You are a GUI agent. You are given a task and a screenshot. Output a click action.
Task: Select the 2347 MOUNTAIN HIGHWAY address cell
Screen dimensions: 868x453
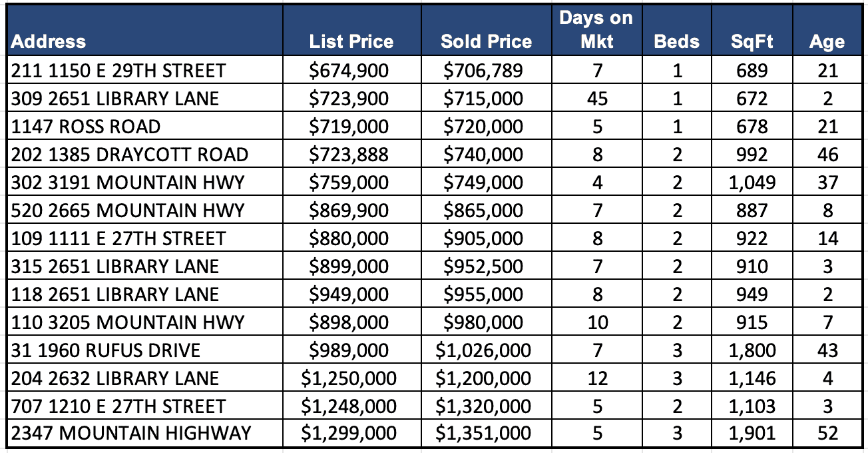pos(131,434)
